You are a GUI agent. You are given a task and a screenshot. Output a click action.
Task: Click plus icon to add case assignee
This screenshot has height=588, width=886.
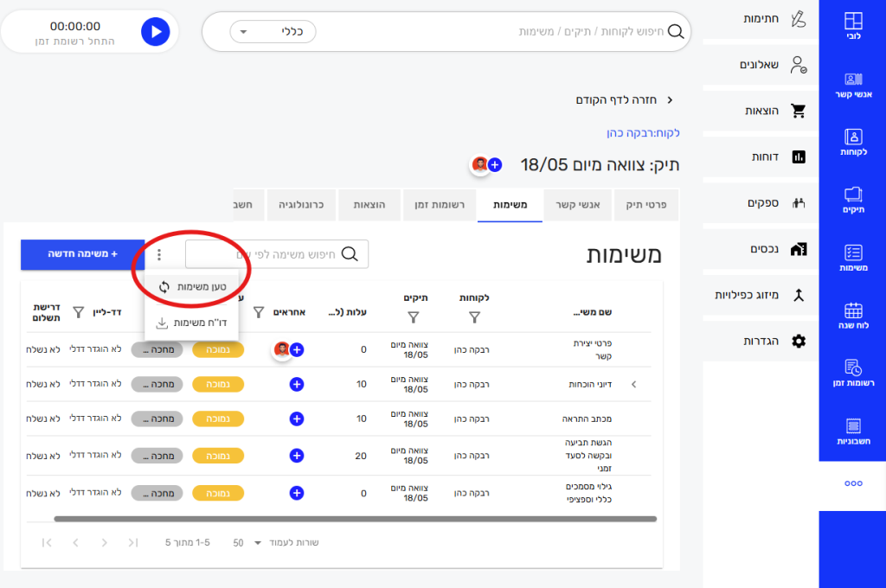click(x=495, y=164)
